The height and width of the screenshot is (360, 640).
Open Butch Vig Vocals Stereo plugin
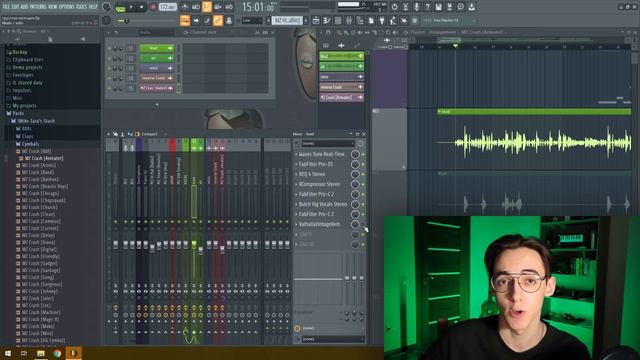[323, 204]
